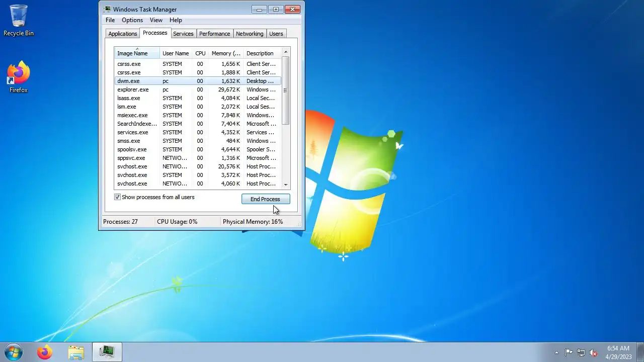Click the muted volume tray icon
The height and width of the screenshot is (362, 644).
pyautogui.click(x=594, y=352)
